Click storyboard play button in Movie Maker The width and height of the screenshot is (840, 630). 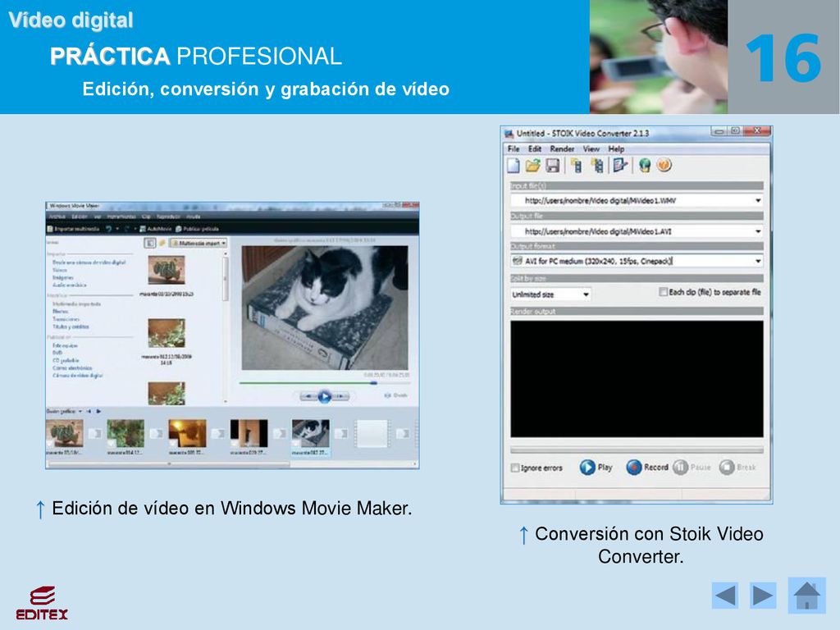pos(98,412)
